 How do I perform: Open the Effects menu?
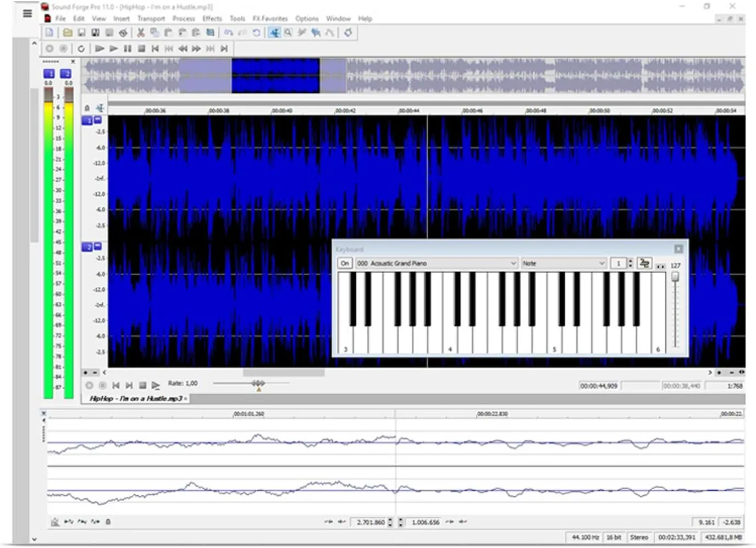[212, 18]
